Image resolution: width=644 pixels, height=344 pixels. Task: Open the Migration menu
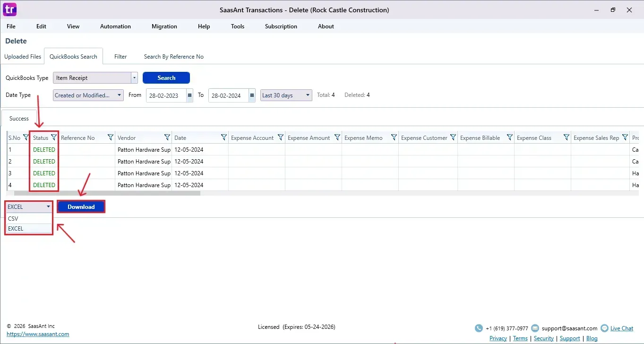pos(164,26)
